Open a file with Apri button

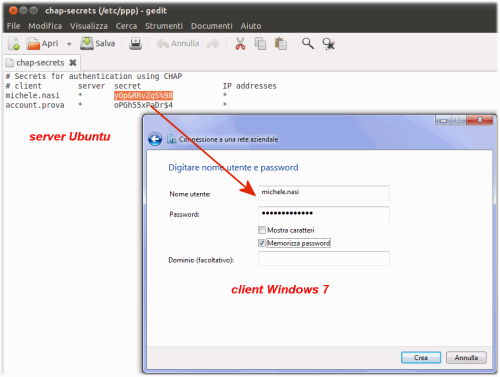pos(42,44)
